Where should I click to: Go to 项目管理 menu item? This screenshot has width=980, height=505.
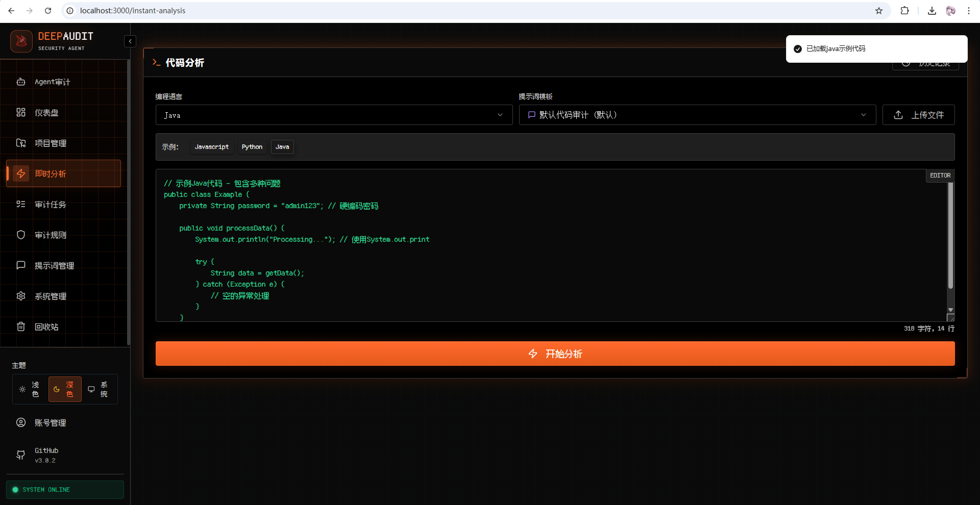point(63,143)
